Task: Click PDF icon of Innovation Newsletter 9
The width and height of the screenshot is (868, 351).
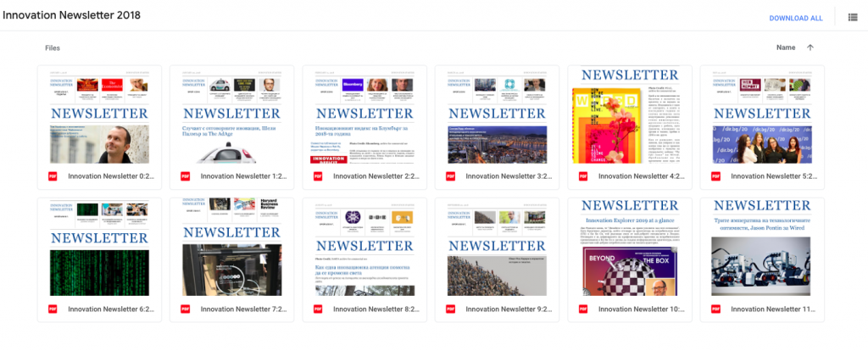Action: coord(449,309)
